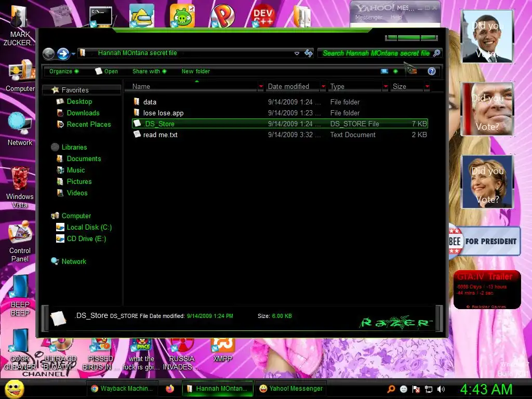Image resolution: width=532 pixels, height=399 pixels.
Task: Open the XMPP desktop icon
Action: (222, 350)
